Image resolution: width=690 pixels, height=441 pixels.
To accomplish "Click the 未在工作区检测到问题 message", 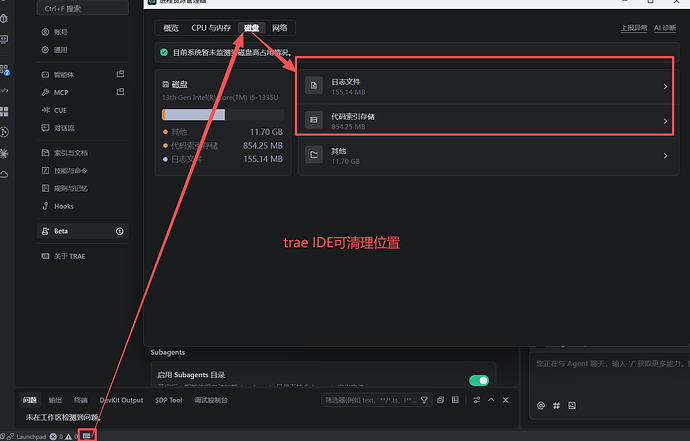I will (63, 417).
